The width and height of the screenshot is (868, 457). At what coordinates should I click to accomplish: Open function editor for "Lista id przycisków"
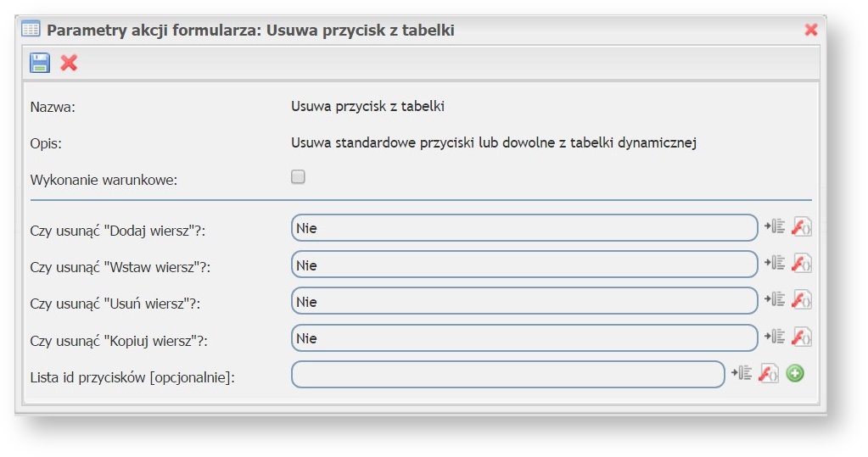click(x=768, y=373)
